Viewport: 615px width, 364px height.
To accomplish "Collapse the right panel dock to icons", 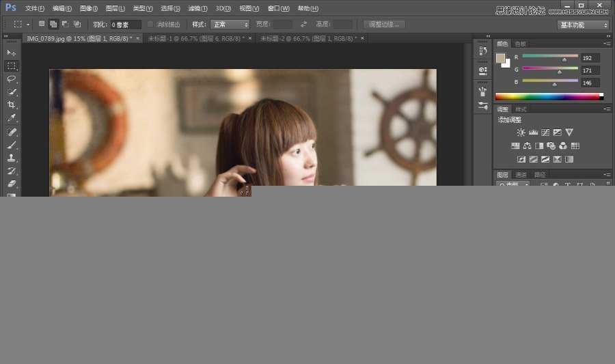I will 608,36.
